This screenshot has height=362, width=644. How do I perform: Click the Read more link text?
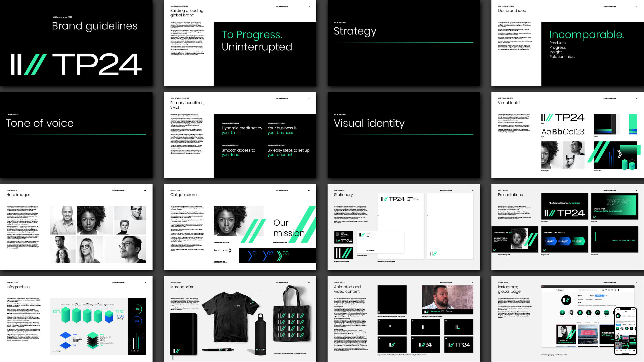pyautogui.click(x=220, y=250)
